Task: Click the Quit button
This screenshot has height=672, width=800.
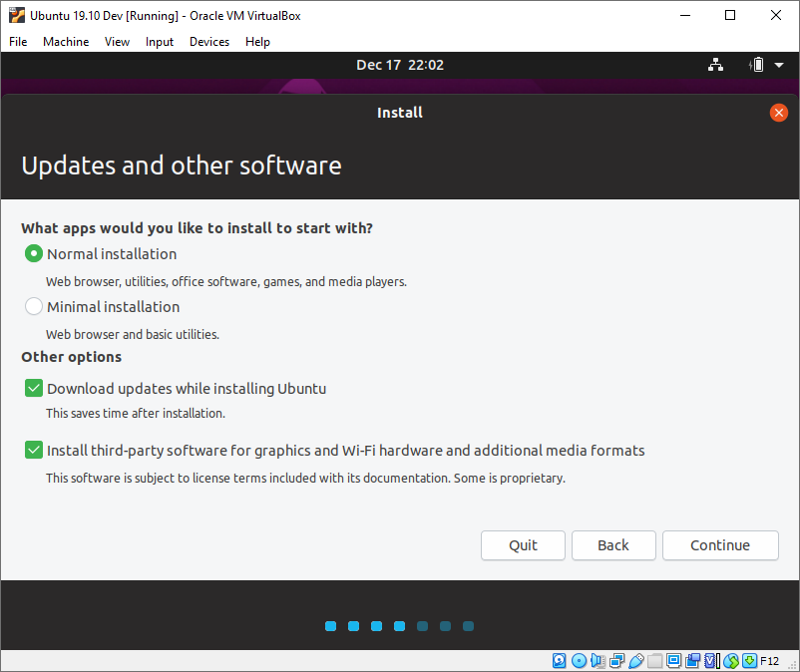Action: (523, 545)
